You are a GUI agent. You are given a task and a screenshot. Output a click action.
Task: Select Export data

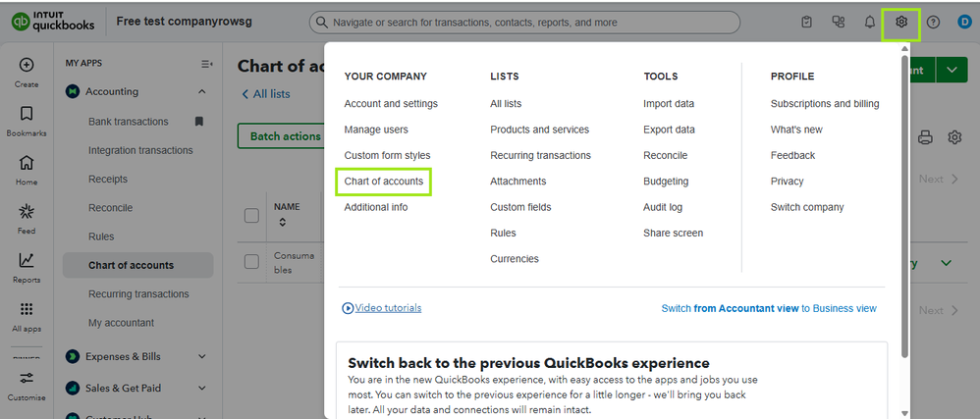[669, 130]
